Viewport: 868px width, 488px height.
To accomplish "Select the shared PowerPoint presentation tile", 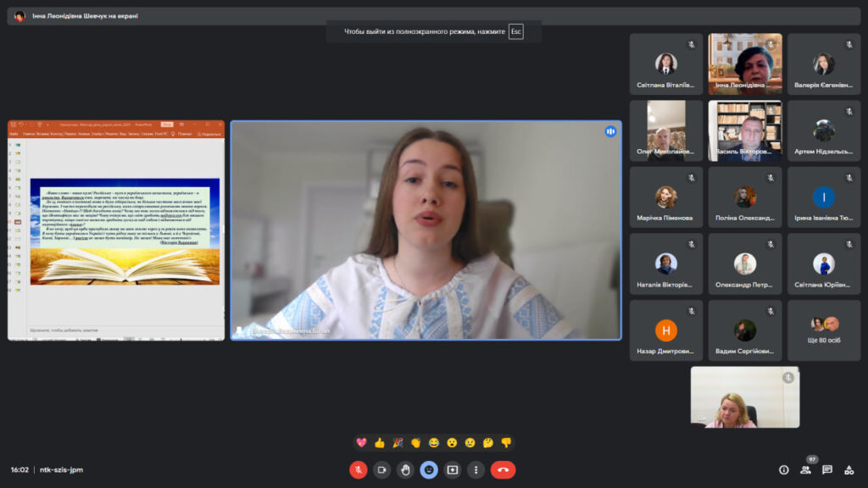I will 116,230.
